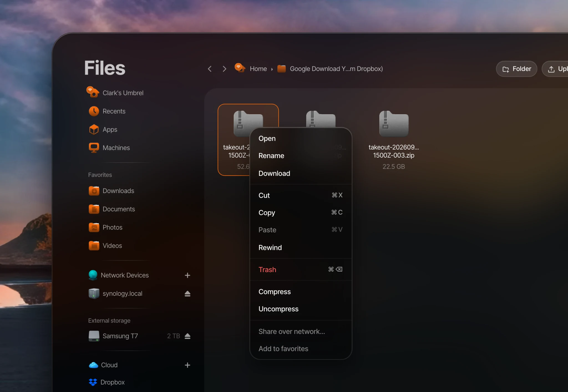Click the Recents label in sidebar
The width and height of the screenshot is (568, 392).
(x=114, y=111)
